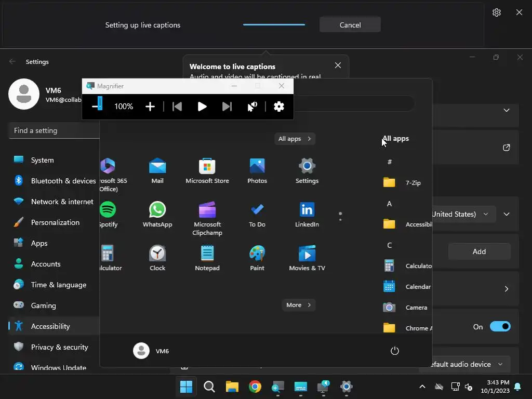The width and height of the screenshot is (532, 399).
Task: Go back with Settings back arrow
Action: 12,61
